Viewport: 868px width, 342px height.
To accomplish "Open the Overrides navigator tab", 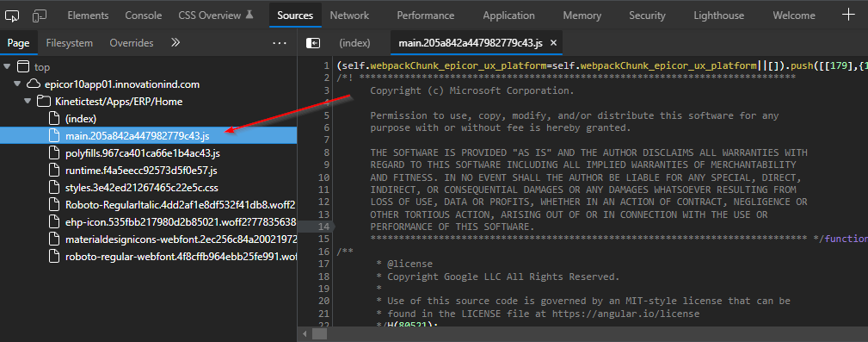I will click(x=132, y=43).
